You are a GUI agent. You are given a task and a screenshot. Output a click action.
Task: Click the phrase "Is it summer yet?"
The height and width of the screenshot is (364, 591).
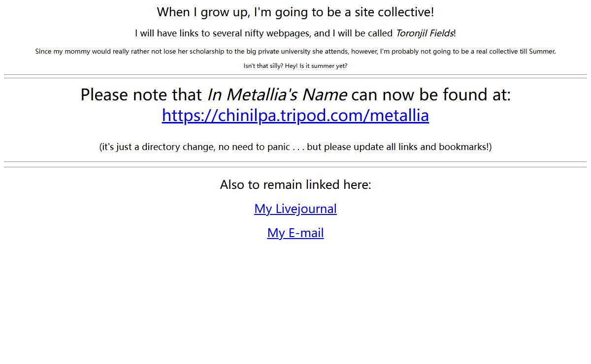coord(323,66)
